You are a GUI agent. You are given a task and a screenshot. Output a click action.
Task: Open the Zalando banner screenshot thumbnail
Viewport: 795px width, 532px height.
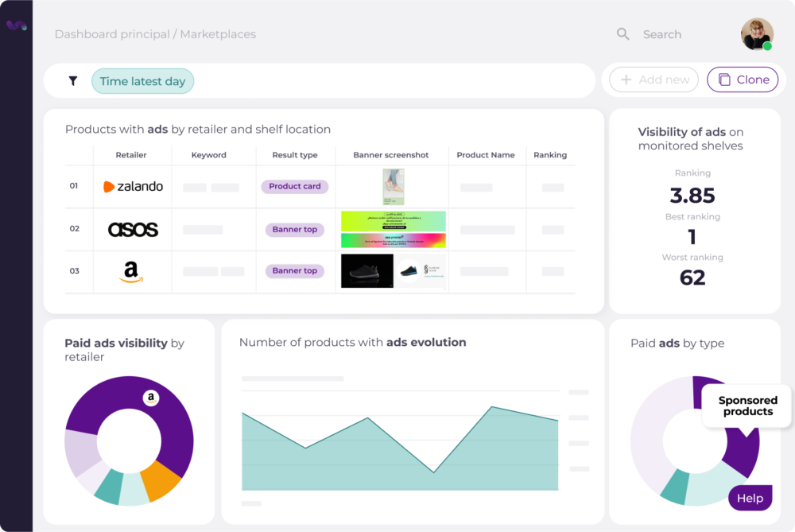393,187
